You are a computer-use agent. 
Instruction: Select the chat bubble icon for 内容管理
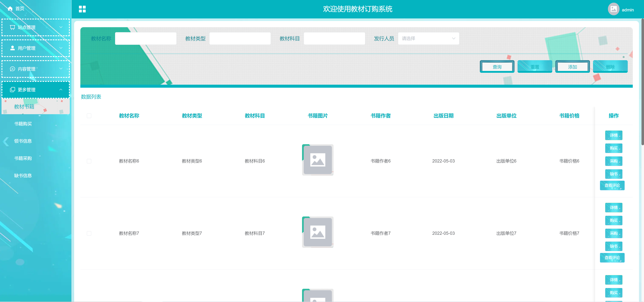[x=13, y=69]
